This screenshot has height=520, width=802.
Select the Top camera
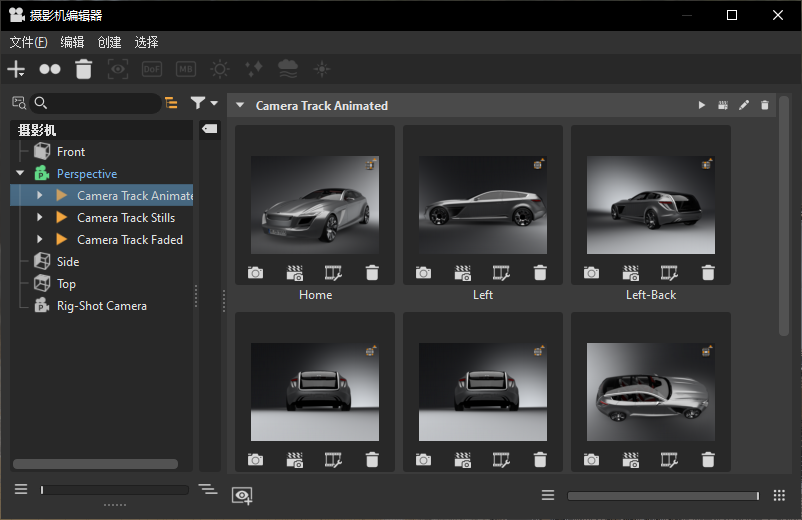[x=66, y=284]
